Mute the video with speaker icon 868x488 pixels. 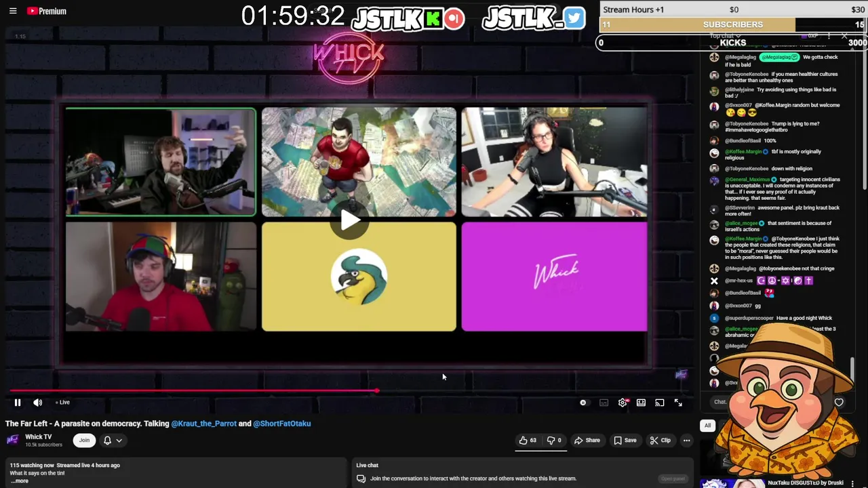(x=38, y=403)
